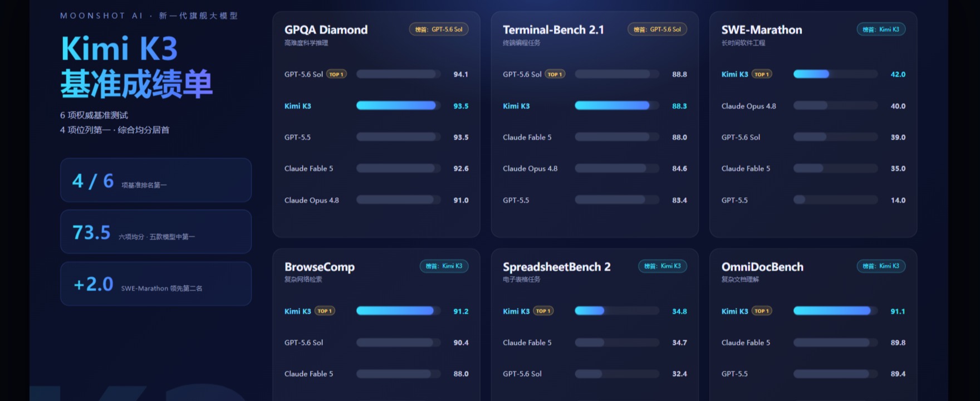
Task: Click the TOP 1 badge in GPQA Diamond
Action: point(336,74)
